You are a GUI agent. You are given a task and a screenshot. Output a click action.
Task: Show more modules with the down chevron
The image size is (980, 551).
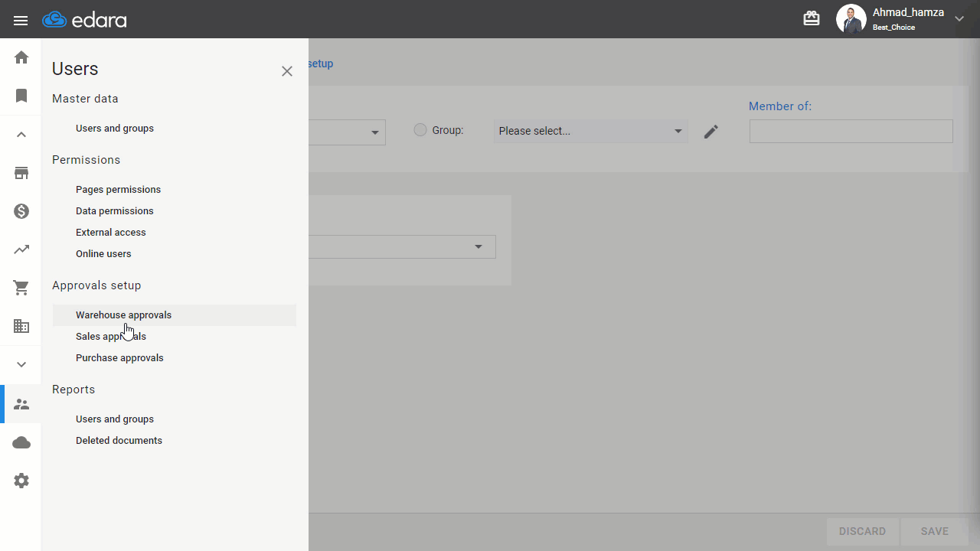coord(21,364)
